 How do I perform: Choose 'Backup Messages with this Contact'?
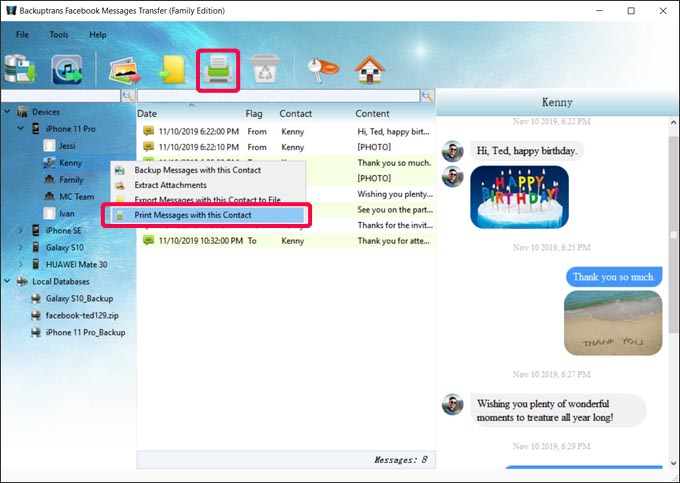208,170
